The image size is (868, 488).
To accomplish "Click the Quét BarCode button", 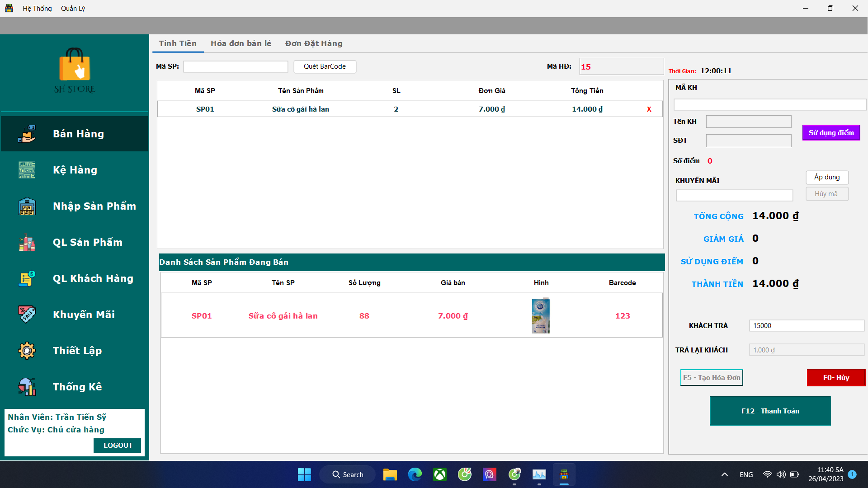I will click(x=325, y=66).
